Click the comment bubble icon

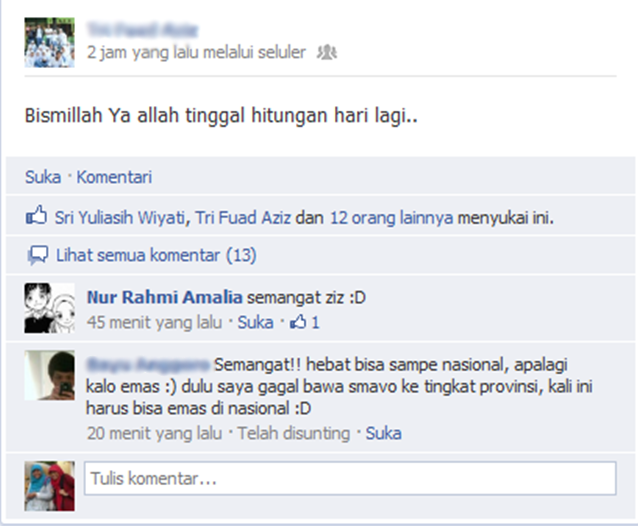click(x=38, y=256)
